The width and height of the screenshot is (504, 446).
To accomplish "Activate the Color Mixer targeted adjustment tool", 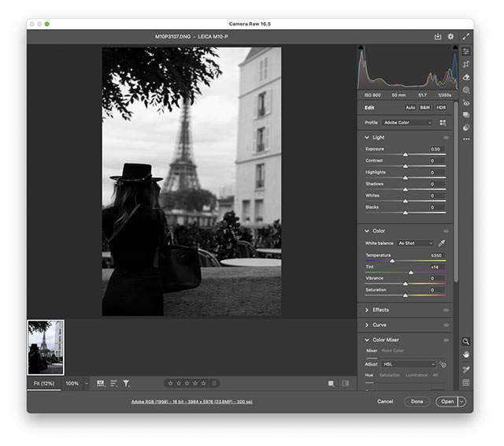I will (x=443, y=364).
